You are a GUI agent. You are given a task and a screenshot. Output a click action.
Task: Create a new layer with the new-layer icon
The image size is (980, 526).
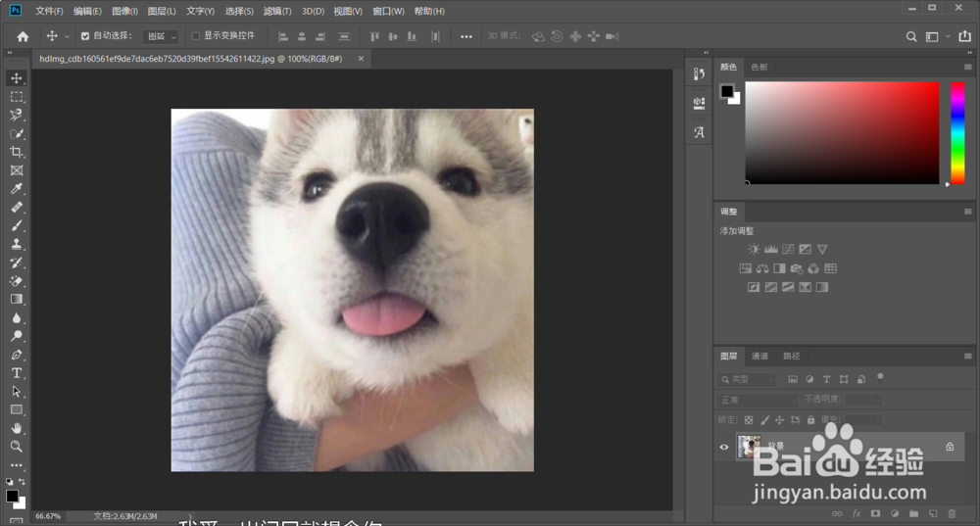(932, 512)
